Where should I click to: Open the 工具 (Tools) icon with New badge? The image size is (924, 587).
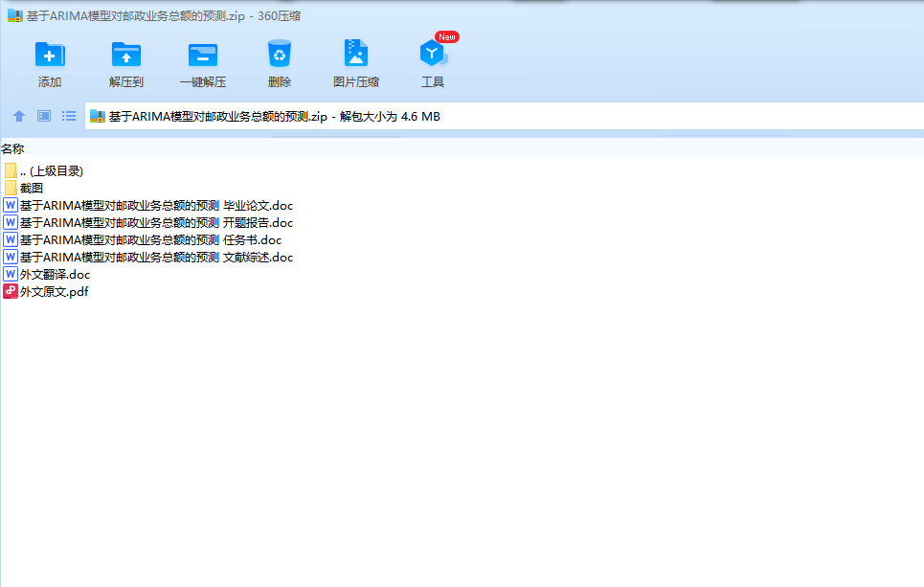click(x=434, y=54)
